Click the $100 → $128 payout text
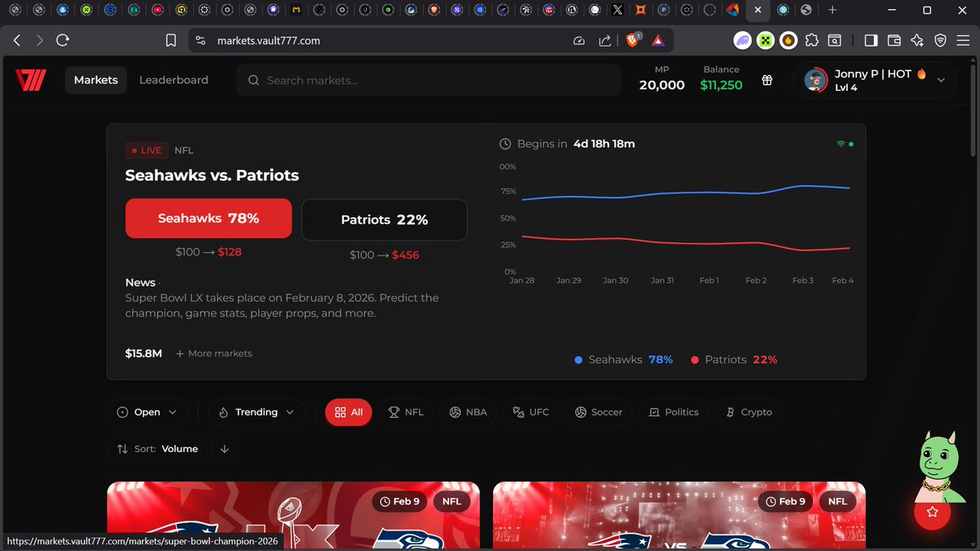The width and height of the screenshot is (980, 551). 208,252
